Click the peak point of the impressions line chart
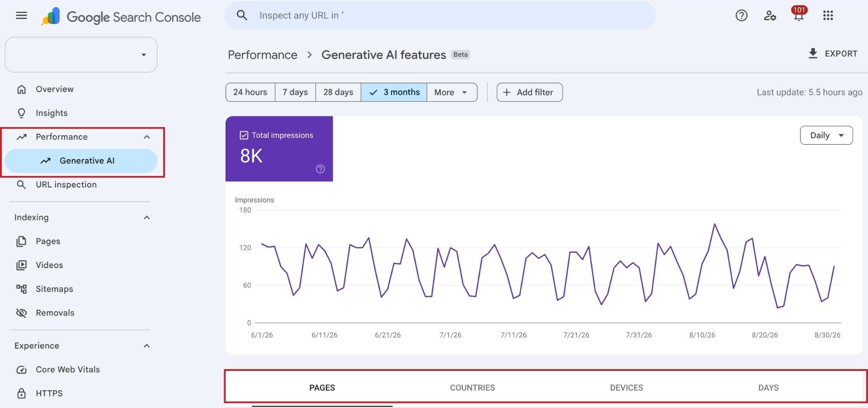The image size is (868, 408). coord(715,224)
